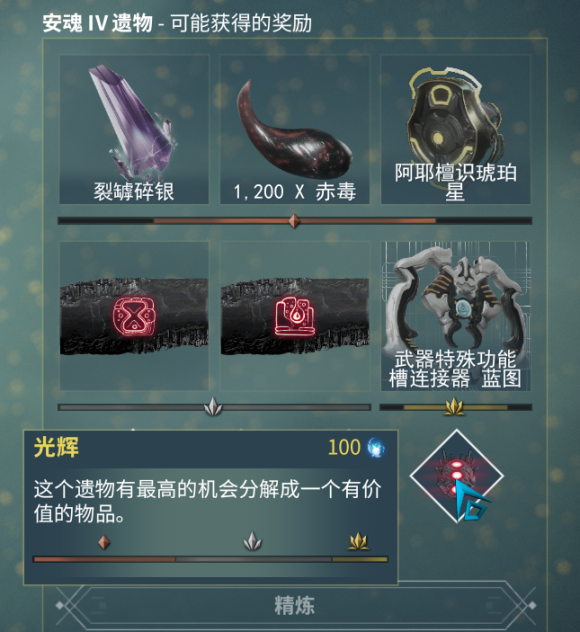Click the bronze diamond icon in tooltip
Image resolution: width=580 pixels, height=632 pixels.
104,542
